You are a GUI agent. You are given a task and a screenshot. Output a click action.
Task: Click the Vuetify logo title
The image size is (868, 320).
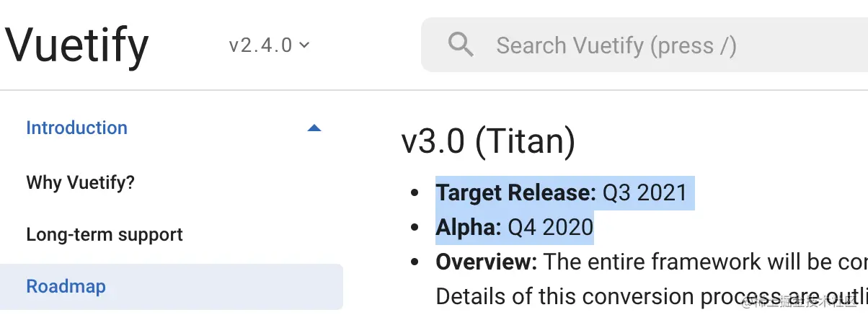click(76, 44)
